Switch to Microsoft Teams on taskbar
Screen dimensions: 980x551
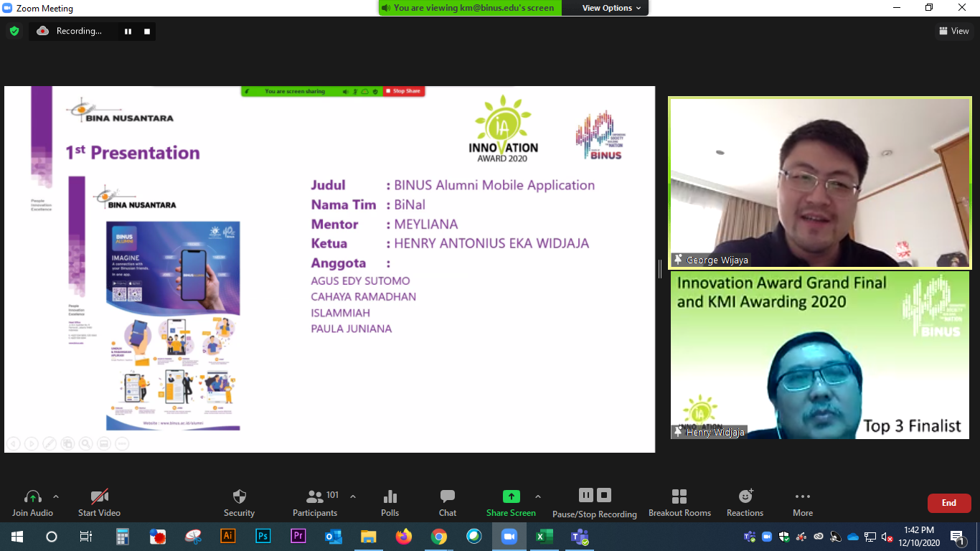[580, 537]
